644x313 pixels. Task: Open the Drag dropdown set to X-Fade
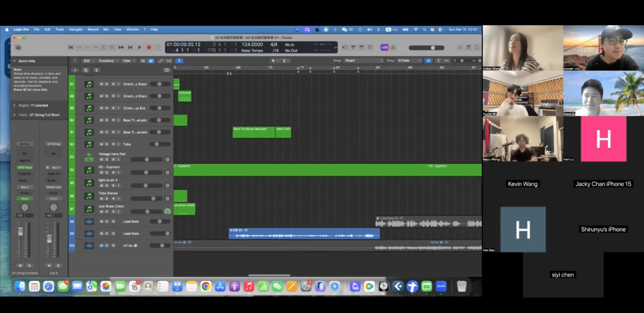[409, 61]
